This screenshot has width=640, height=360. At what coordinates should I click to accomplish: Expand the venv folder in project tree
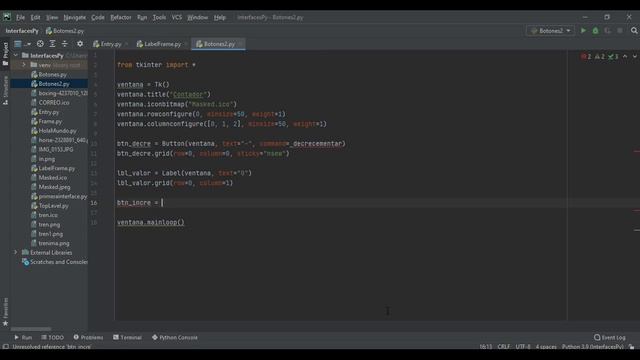(24, 65)
